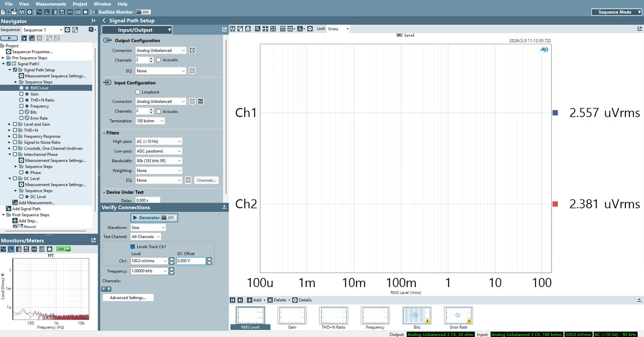Open the Input/Output panel dropdown
This screenshot has height=337, width=644.
(x=137, y=30)
